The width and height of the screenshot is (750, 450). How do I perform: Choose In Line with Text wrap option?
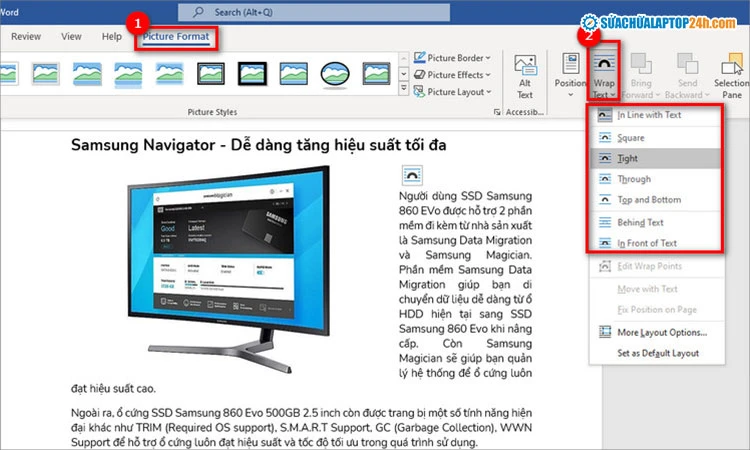[655, 115]
